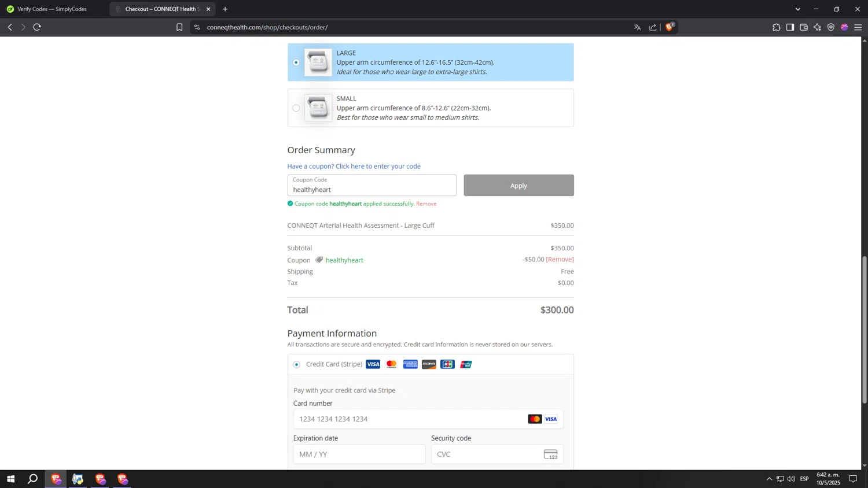Click the address bar URL

point(267,27)
